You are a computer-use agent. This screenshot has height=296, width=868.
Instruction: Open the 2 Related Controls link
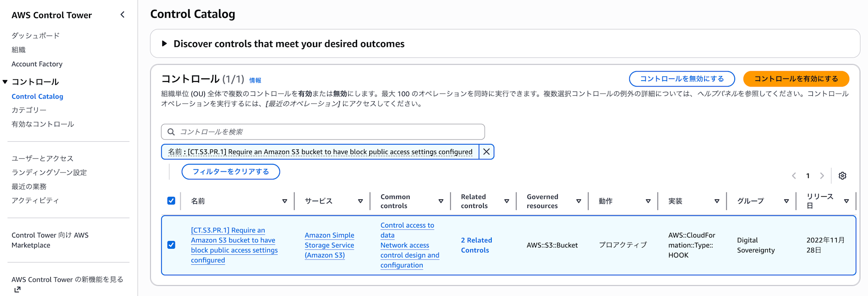(476, 245)
